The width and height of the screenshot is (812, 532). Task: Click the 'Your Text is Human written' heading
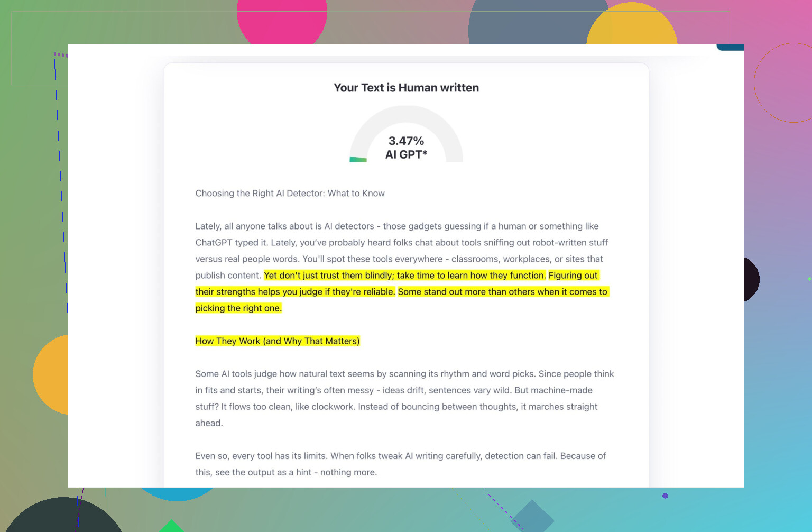click(406, 88)
